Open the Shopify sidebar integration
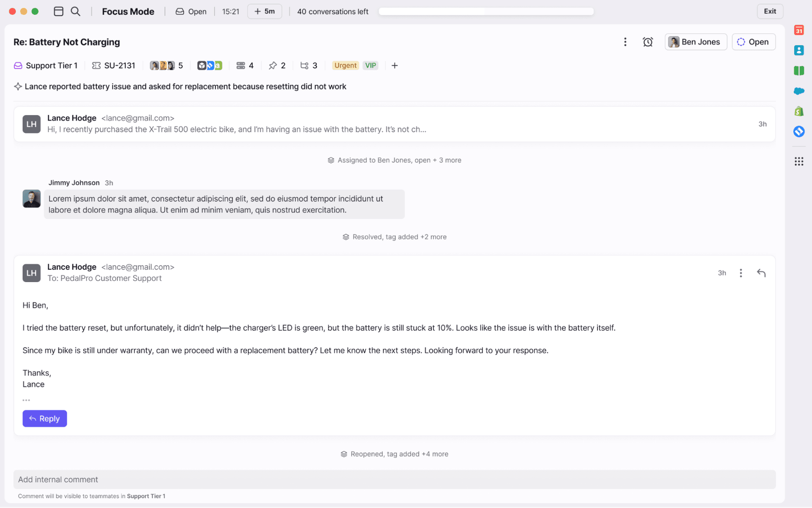The width and height of the screenshot is (812, 508). 798,111
